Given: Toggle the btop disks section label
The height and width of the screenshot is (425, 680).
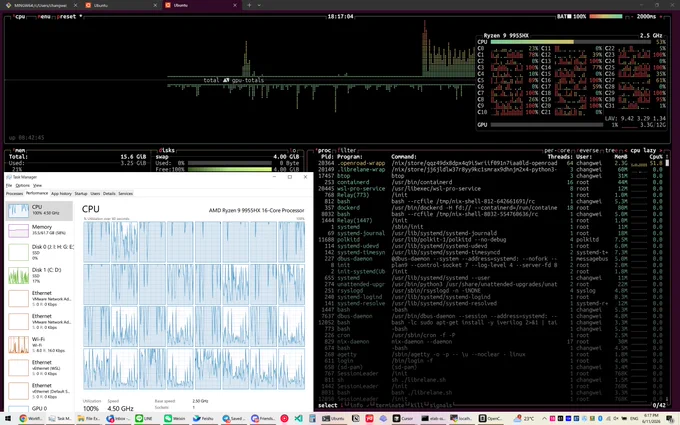Looking at the screenshot, I should 167,150.
